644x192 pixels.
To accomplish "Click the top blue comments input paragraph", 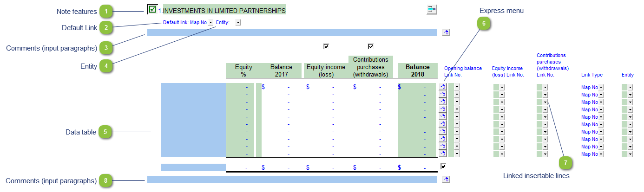I will pyautogui.click(x=292, y=32).
